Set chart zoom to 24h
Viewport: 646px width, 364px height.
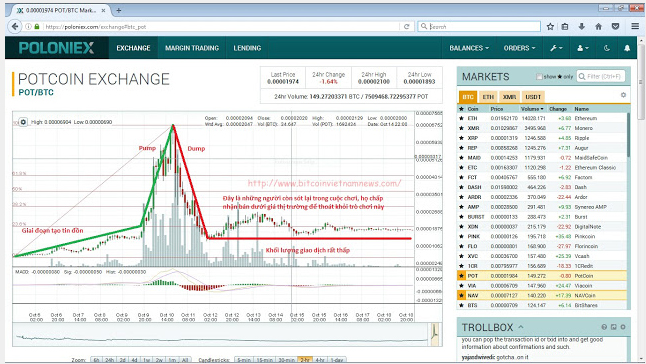pyautogui.click(x=109, y=360)
